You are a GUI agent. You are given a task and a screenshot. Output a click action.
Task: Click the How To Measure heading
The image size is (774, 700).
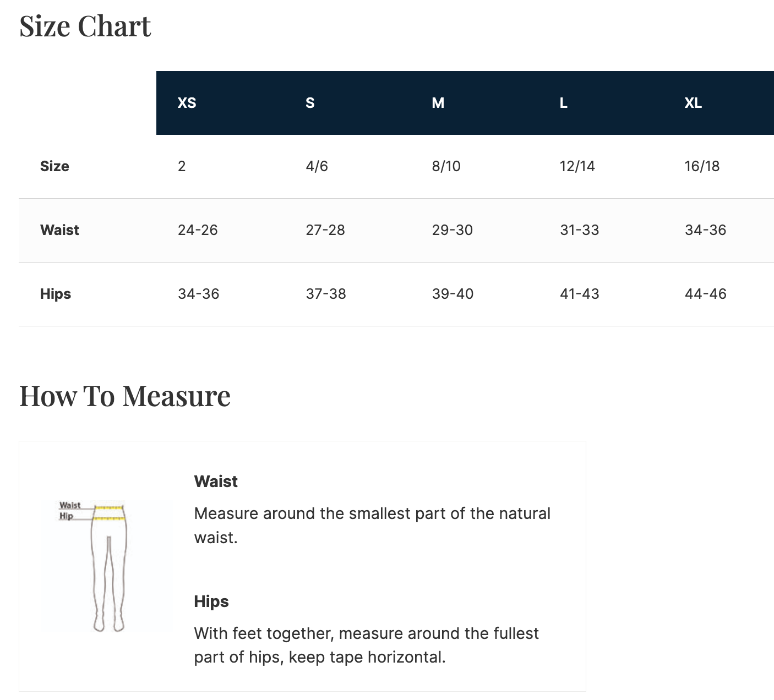click(x=125, y=396)
